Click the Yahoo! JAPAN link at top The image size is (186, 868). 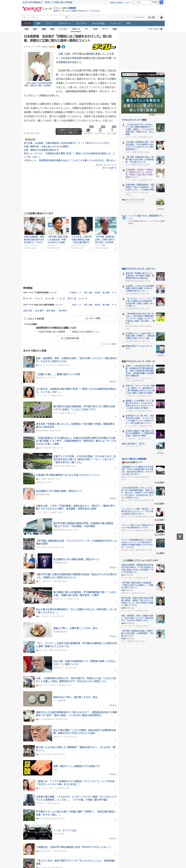(116, 2)
